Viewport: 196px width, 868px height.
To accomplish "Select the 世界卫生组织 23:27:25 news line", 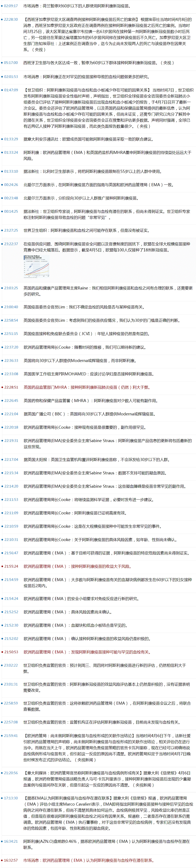I will [86, 231].
